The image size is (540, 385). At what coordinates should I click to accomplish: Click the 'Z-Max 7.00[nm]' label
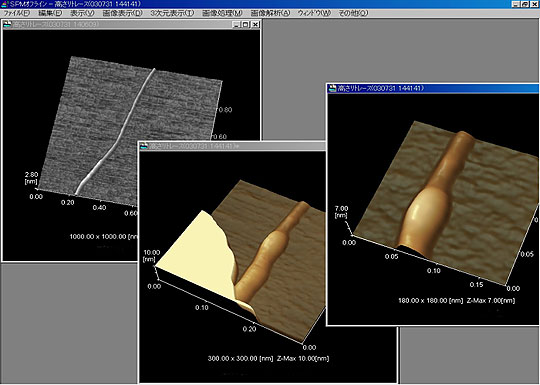[x=491, y=301]
